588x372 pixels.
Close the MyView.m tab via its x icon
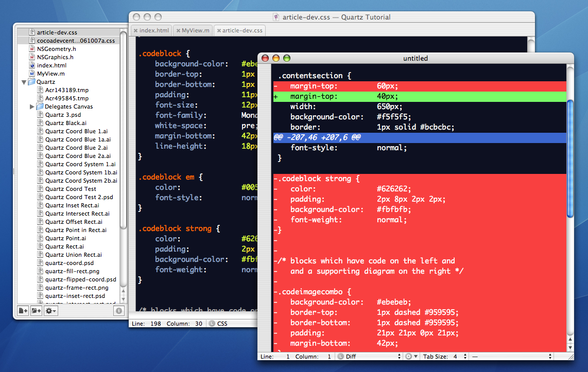coord(179,31)
